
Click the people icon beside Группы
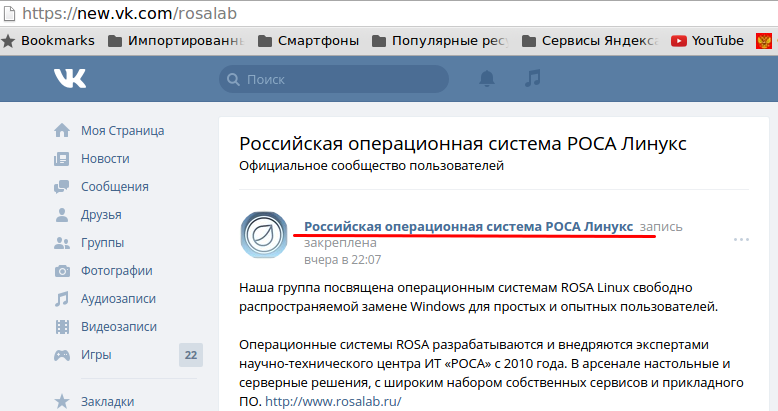pos(62,243)
